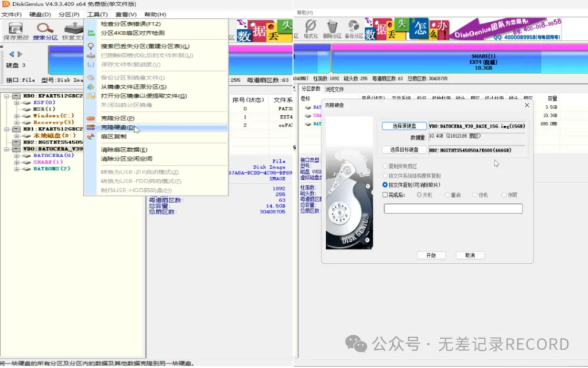Click the drive icon of BATROMS(2)
Viewport: 588px width, 368px height.
pos(26,169)
